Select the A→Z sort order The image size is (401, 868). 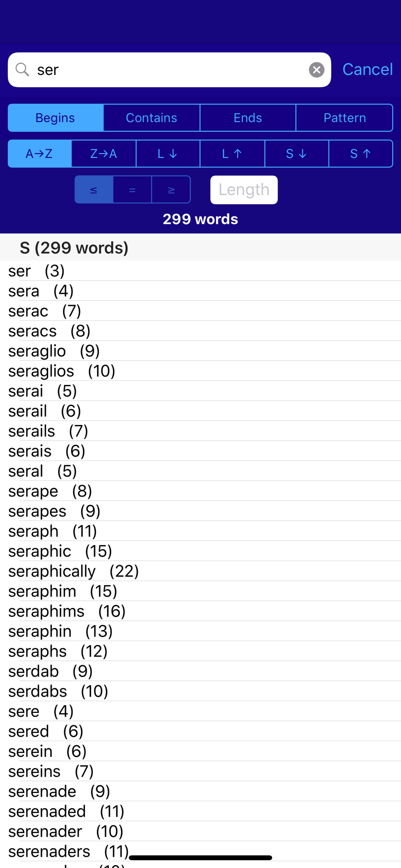click(x=39, y=154)
